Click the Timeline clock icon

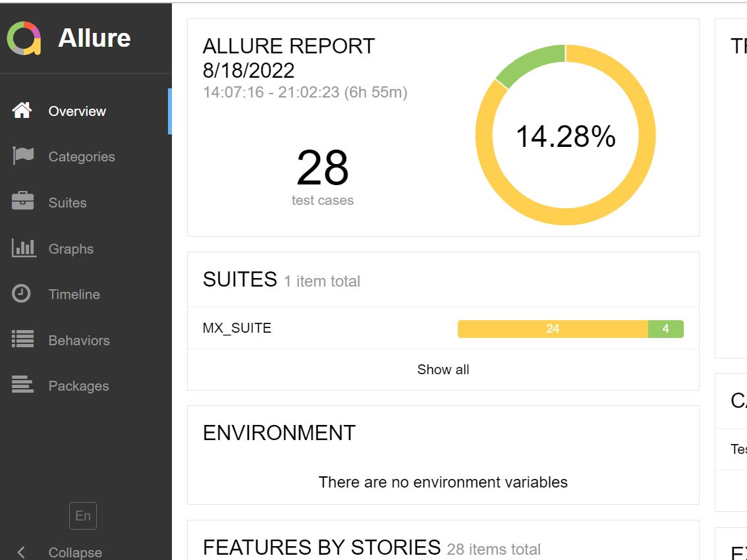coord(21,294)
